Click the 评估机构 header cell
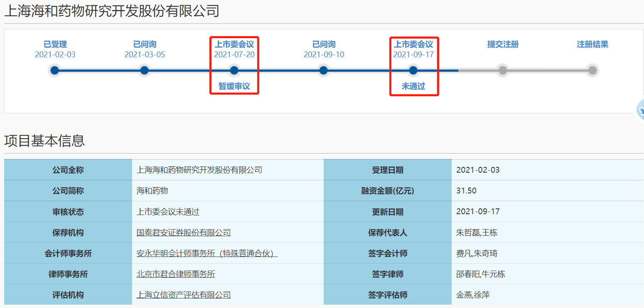644x308 pixels. pyautogui.click(x=68, y=295)
